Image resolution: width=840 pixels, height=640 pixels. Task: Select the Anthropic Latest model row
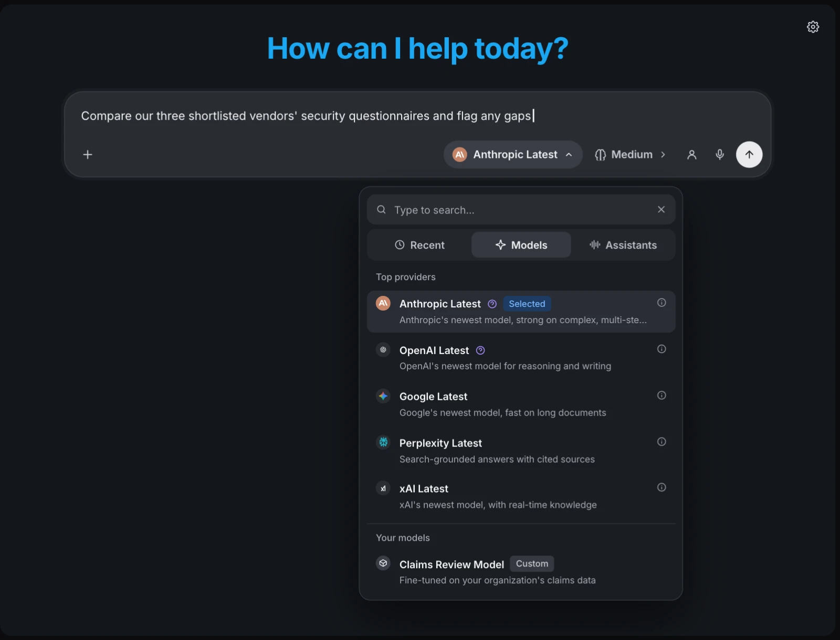521,312
